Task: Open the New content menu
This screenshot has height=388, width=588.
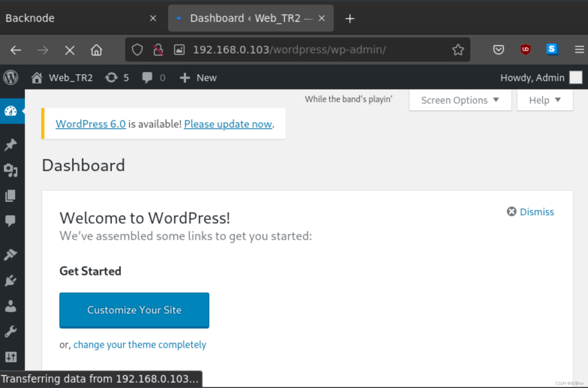Action: coord(198,78)
